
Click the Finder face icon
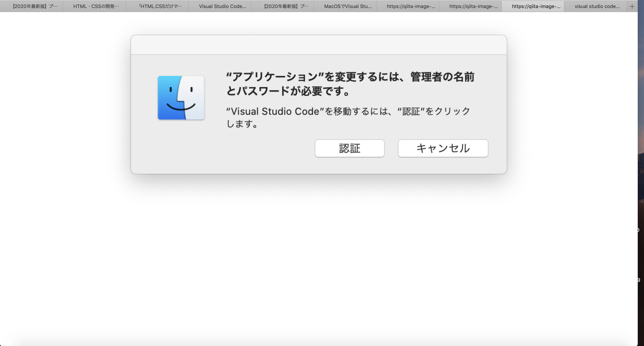181,98
